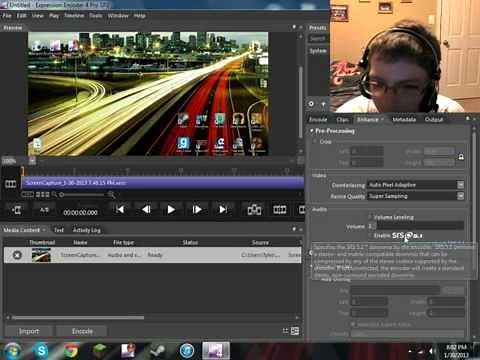Collapse the Pre-Processing section
480x360 pixels.
[312, 131]
